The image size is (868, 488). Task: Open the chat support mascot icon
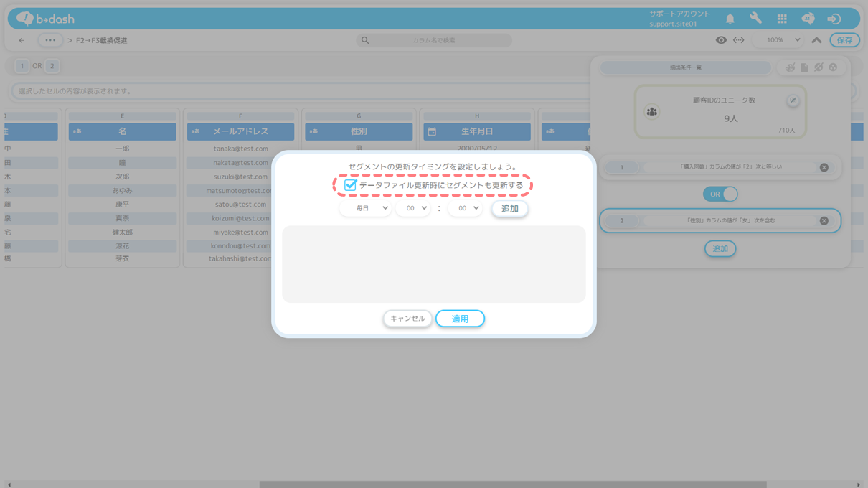click(808, 19)
